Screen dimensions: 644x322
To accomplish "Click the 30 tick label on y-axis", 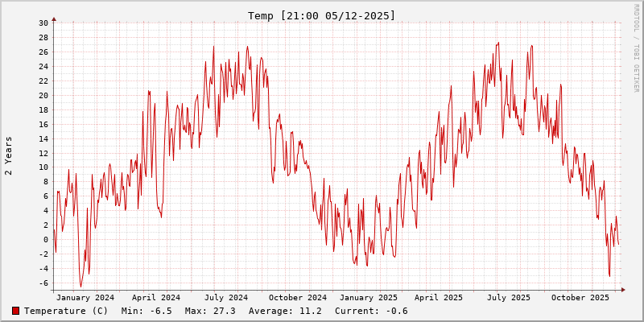I will coord(43,23).
